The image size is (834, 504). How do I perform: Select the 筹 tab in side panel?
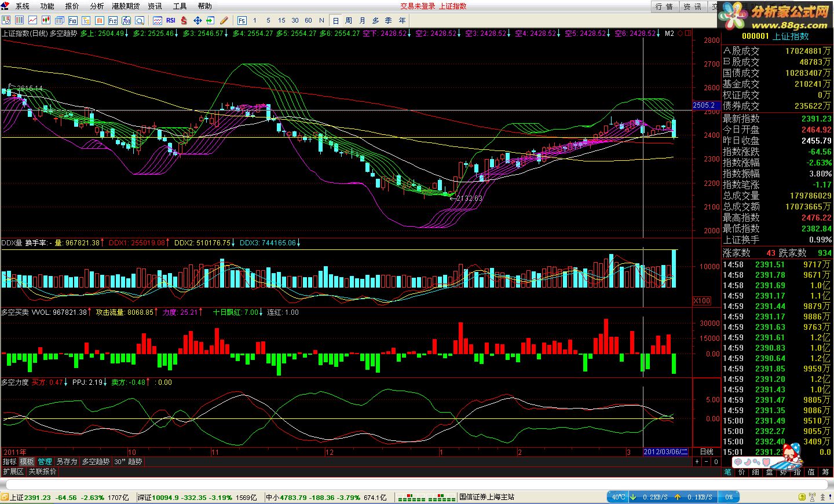(825, 472)
